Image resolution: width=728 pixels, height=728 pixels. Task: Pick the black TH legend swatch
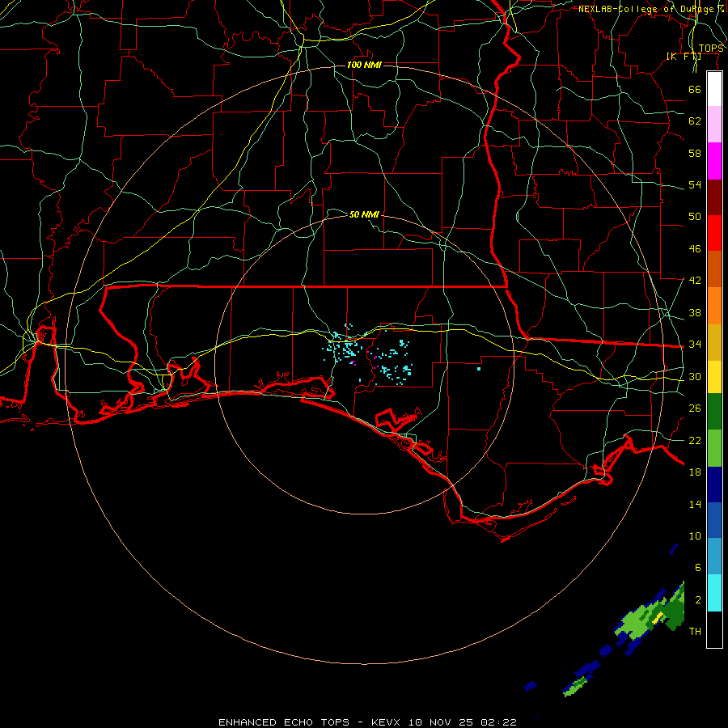click(x=714, y=629)
